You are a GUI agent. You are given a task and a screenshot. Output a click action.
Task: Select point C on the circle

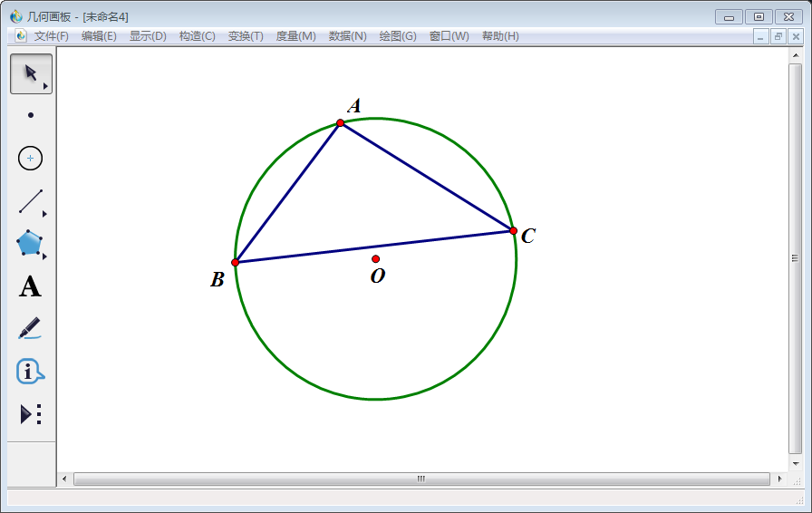point(513,230)
